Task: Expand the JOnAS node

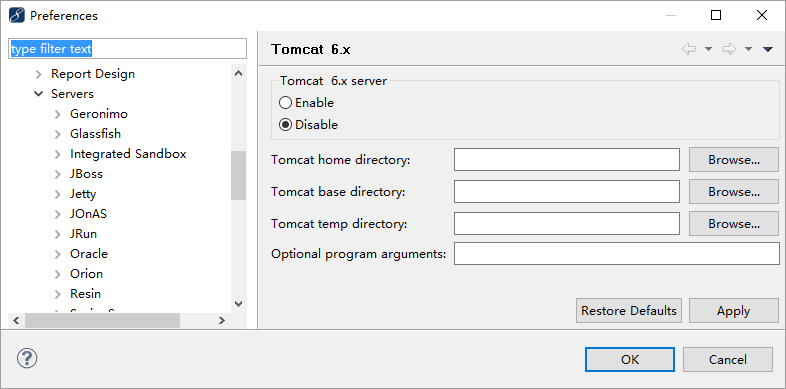Action: tap(58, 215)
